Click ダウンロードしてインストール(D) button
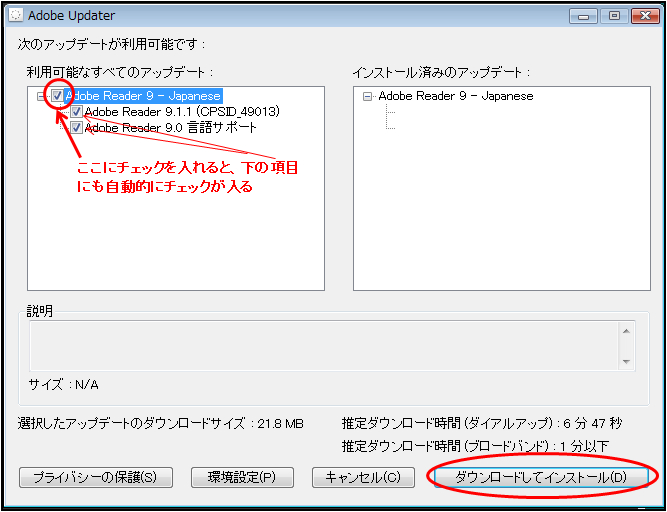This screenshot has height=512, width=667. 540,478
